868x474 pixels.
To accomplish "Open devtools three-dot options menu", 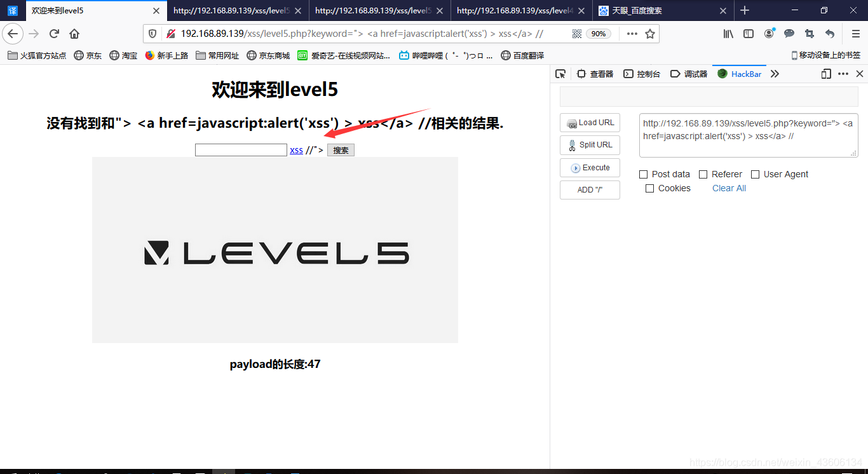I will click(843, 74).
